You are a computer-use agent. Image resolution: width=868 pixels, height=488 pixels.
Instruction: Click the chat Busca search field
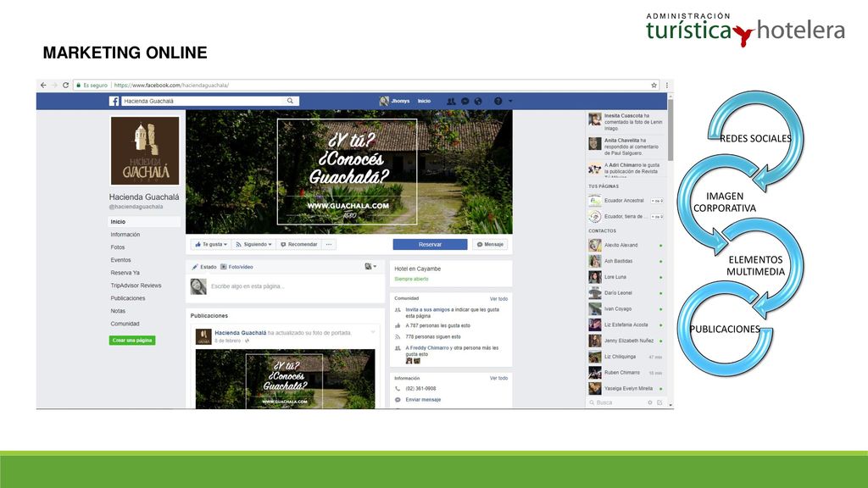tap(616, 402)
